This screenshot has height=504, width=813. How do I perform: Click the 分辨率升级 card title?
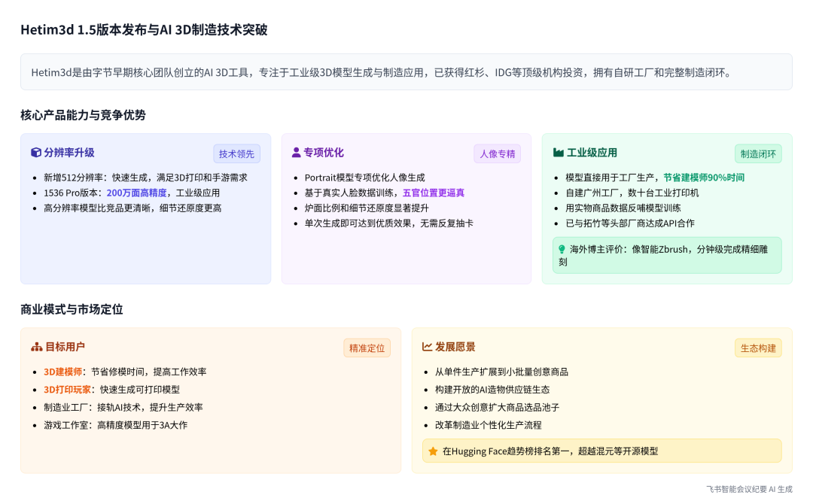[x=69, y=152]
